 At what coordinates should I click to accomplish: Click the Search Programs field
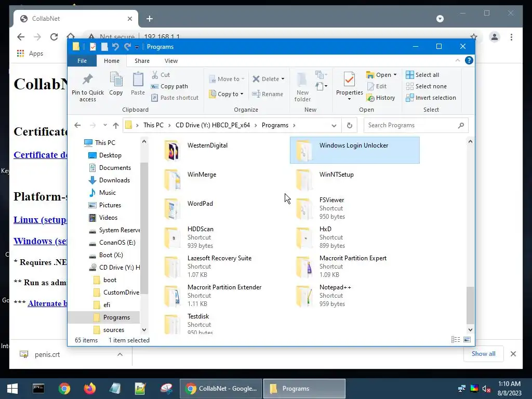(416, 125)
